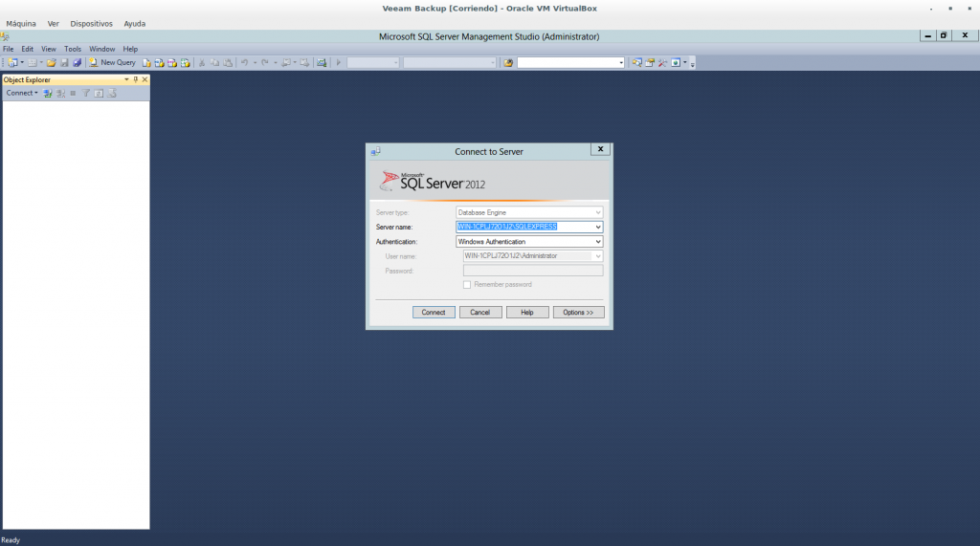Open the Edit menu
This screenshot has width=980, height=546.
click(x=28, y=49)
